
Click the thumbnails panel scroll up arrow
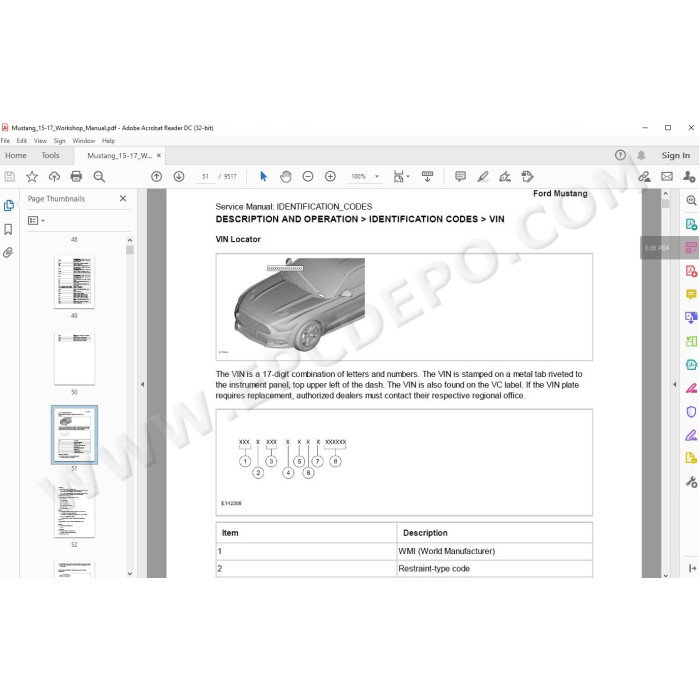point(130,240)
